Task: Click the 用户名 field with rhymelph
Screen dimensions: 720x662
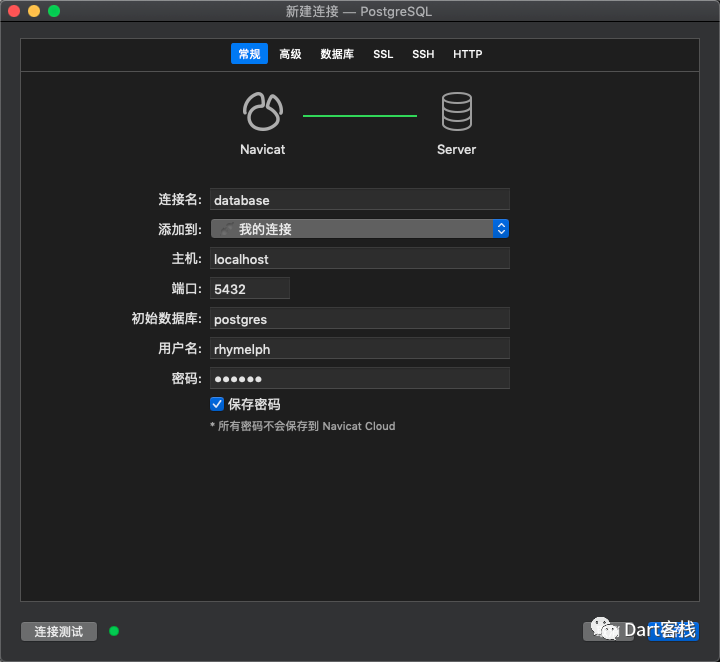Action: (360, 348)
